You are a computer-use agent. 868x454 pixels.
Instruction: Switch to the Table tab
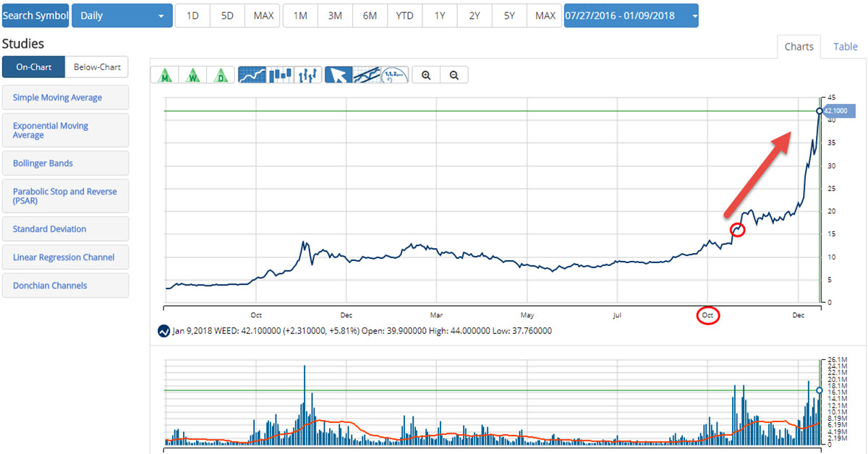pos(845,46)
